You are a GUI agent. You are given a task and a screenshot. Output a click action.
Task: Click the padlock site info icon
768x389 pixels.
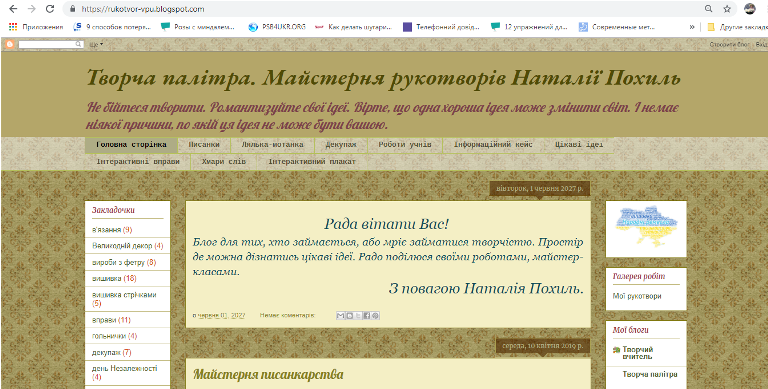pos(73,9)
